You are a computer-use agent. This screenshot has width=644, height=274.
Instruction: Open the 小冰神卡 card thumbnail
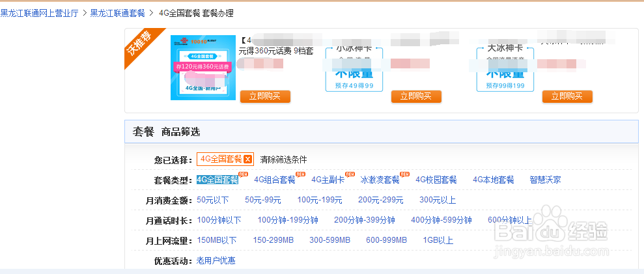pos(354,68)
